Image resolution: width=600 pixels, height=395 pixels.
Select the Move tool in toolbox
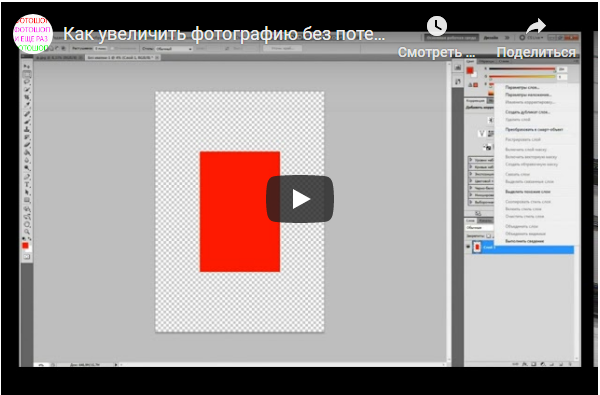[27, 67]
